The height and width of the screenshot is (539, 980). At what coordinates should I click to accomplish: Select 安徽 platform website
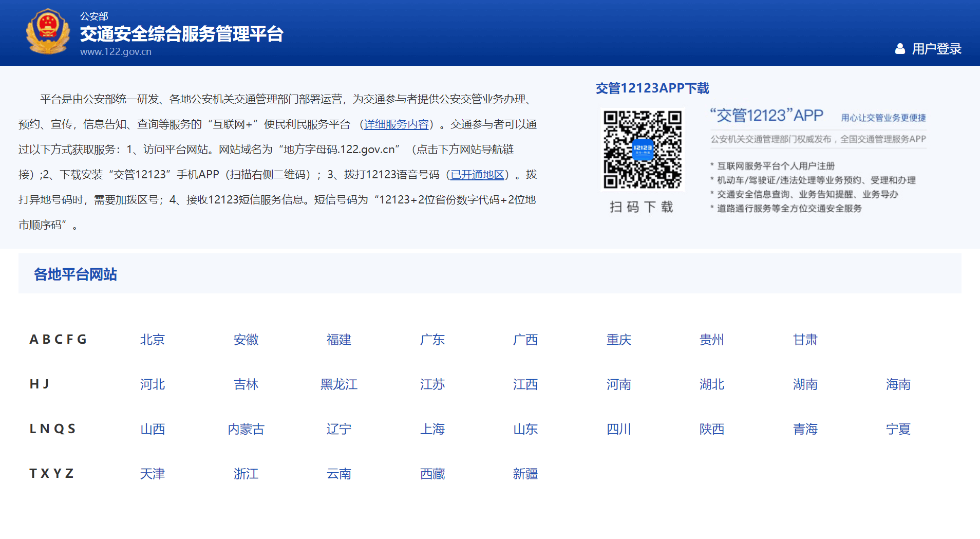(246, 339)
